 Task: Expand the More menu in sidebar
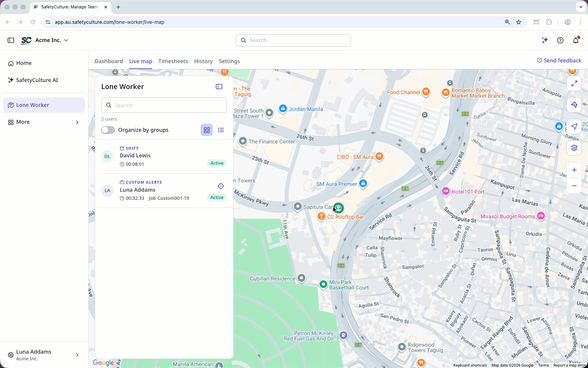point(44,122)
